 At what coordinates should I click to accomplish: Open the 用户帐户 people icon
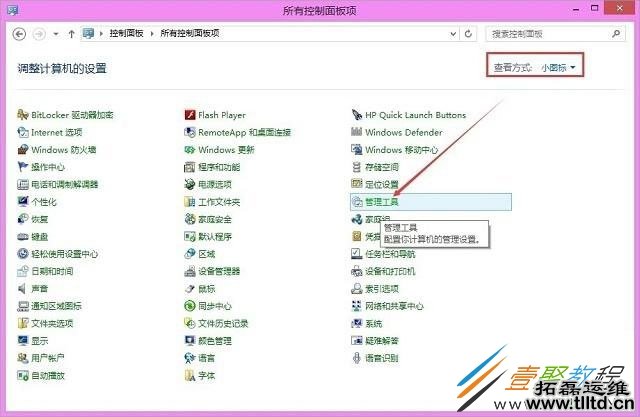coord(22,358)
